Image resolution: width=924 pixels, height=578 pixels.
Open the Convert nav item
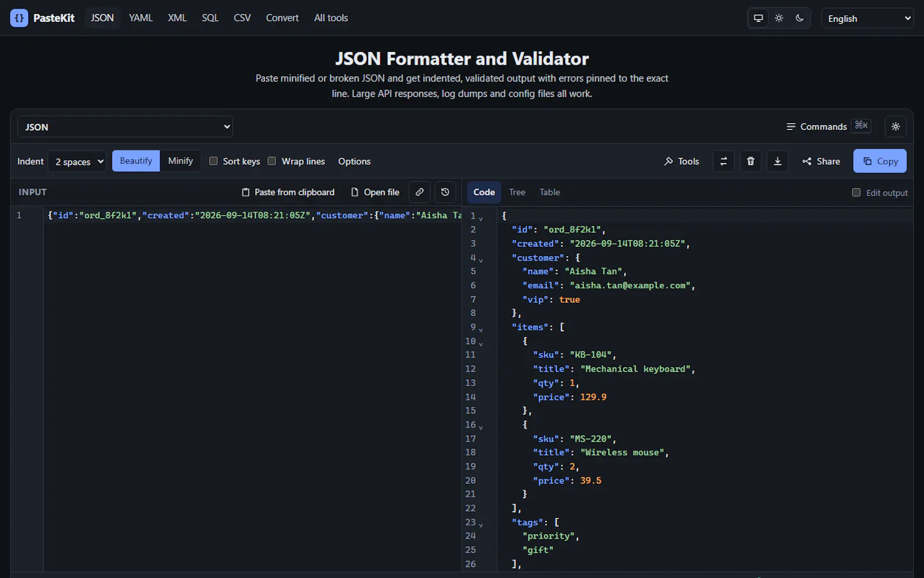282,18
